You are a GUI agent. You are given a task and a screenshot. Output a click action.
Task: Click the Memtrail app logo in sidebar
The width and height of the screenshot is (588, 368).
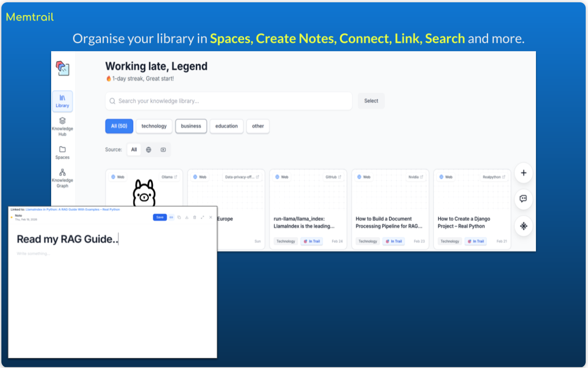click(x=62, y=69)
